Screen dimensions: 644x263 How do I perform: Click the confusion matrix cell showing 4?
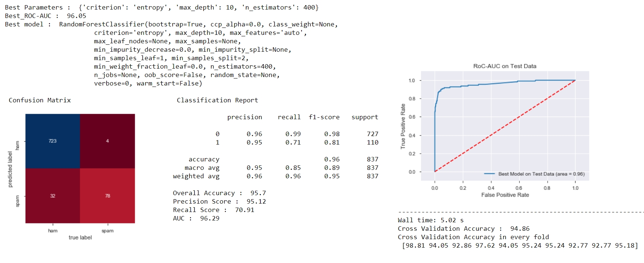pos(107,141)
